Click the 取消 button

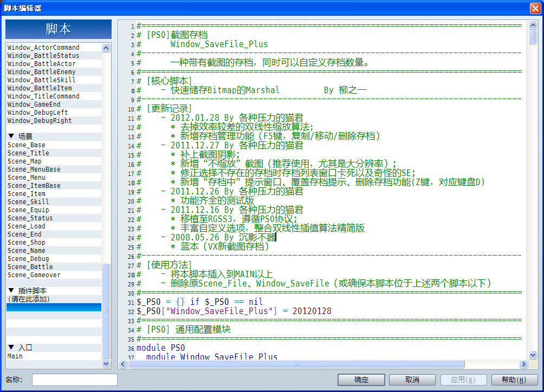(x=412, y=380)
